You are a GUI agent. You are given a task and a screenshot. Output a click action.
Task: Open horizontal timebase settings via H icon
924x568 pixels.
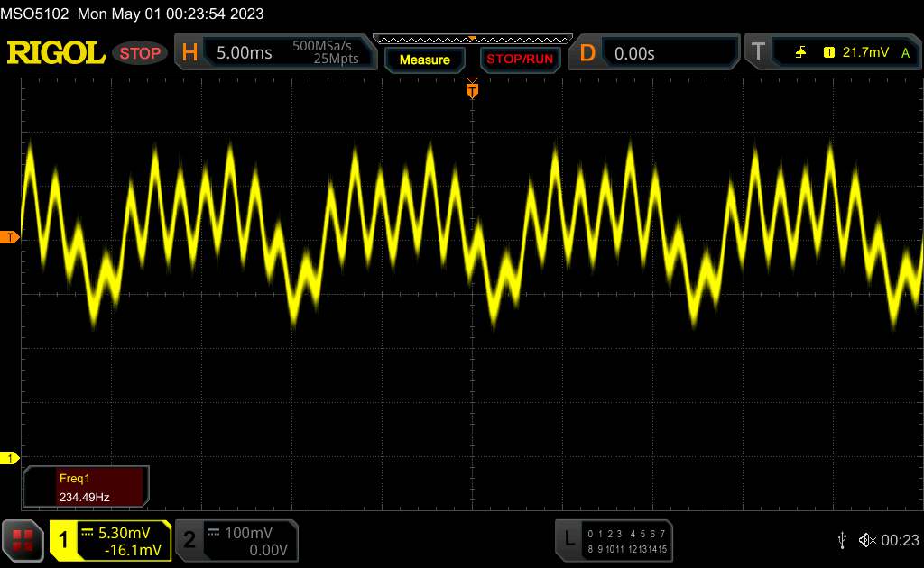(x=189, y=53)
